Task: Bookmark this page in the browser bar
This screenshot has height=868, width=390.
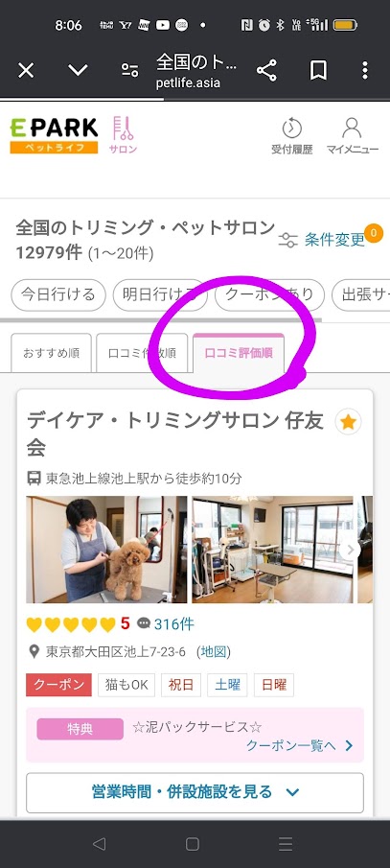Action: click(x=318, y=71)
